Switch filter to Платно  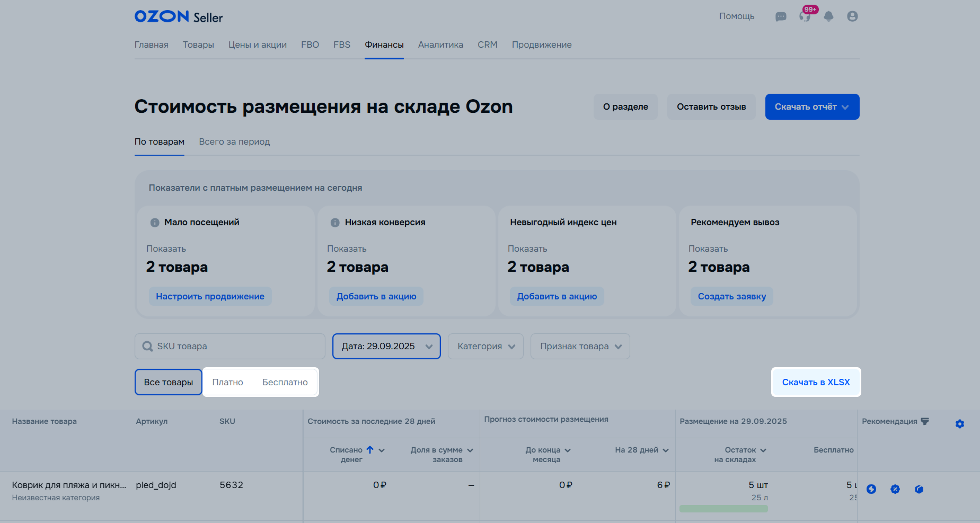227,382
